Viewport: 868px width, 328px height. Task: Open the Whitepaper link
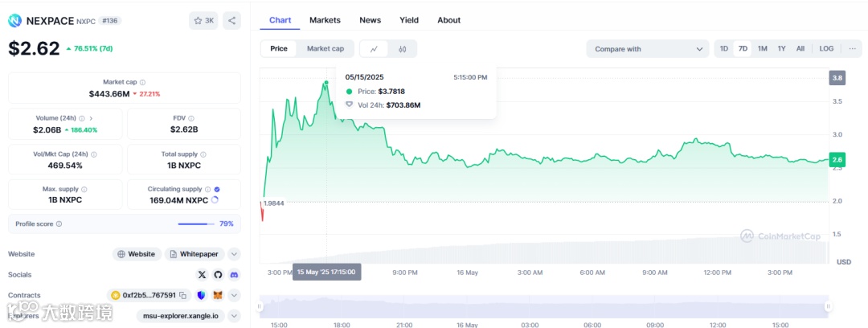pyautogui.click(x=194, y=254)
